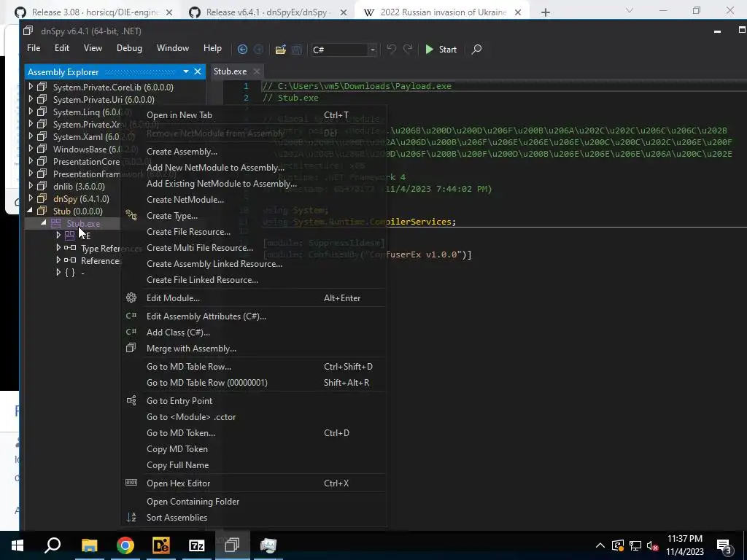Expand the References tree node
Viewport: 747px width, 560px height.
(58, 260)
